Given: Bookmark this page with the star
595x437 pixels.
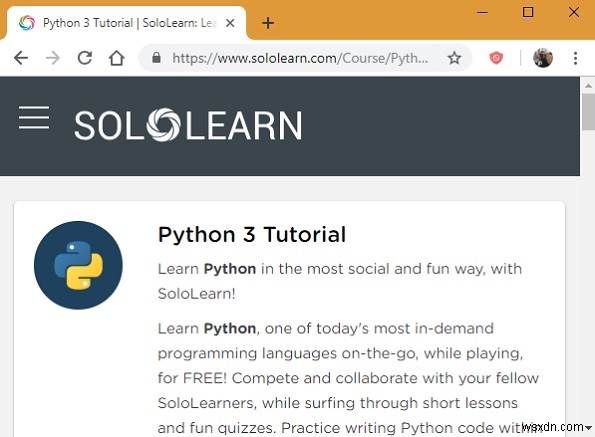Looking at the screenshot, I should point(454,58).
